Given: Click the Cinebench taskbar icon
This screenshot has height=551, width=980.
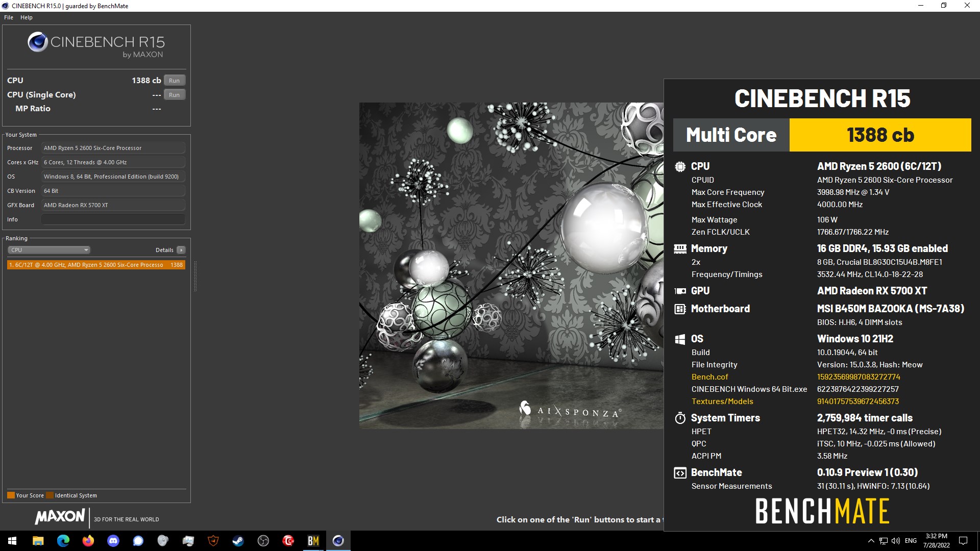Looking at the screenshot, I should [x=338, y=541].
